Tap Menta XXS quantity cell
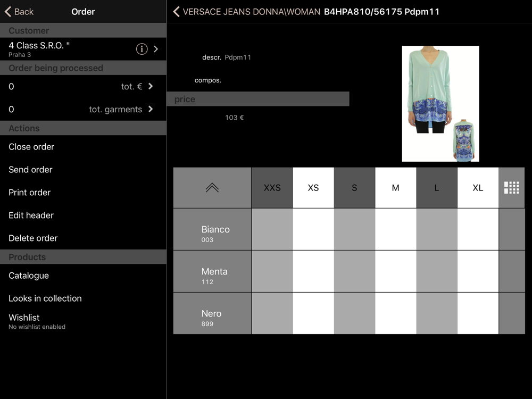Screen dimensions: 532x399 (272, 271)
